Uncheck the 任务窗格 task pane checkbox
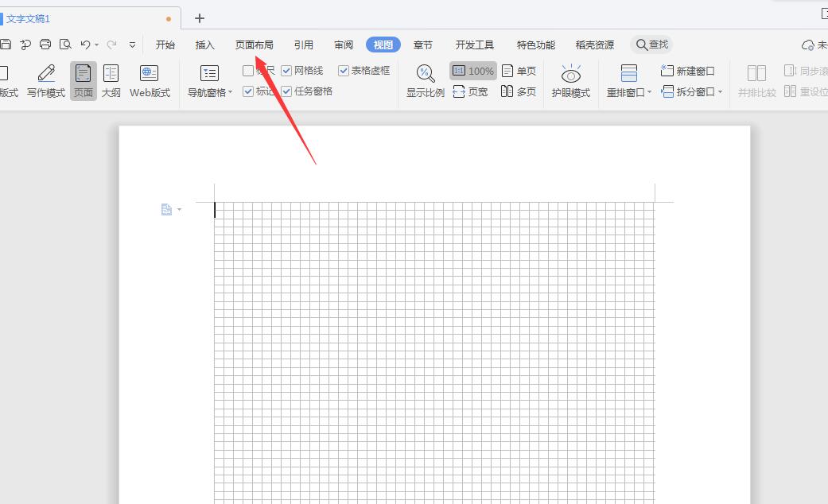This screenshot has width=828, height=504. (286, 91)
